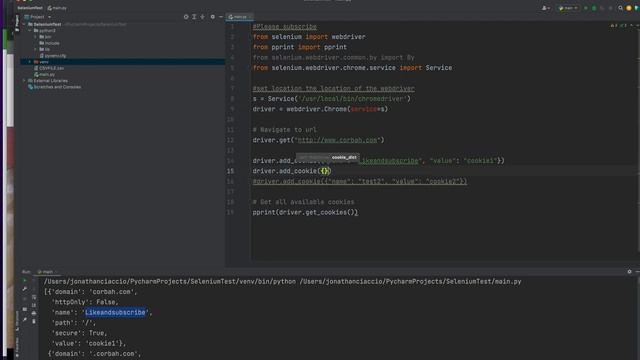Click "'secure': True," in console output
Screen dimensions: 640x360
(79, 333)
